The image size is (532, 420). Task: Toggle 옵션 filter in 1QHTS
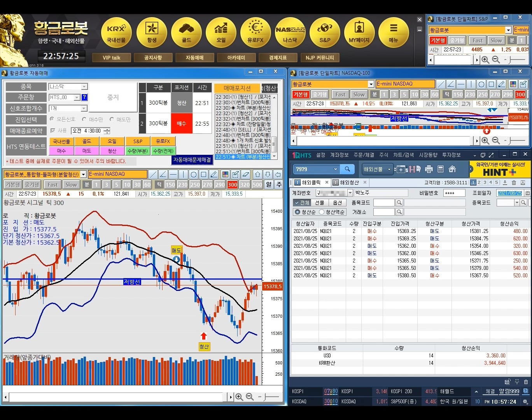coord(338,203)
